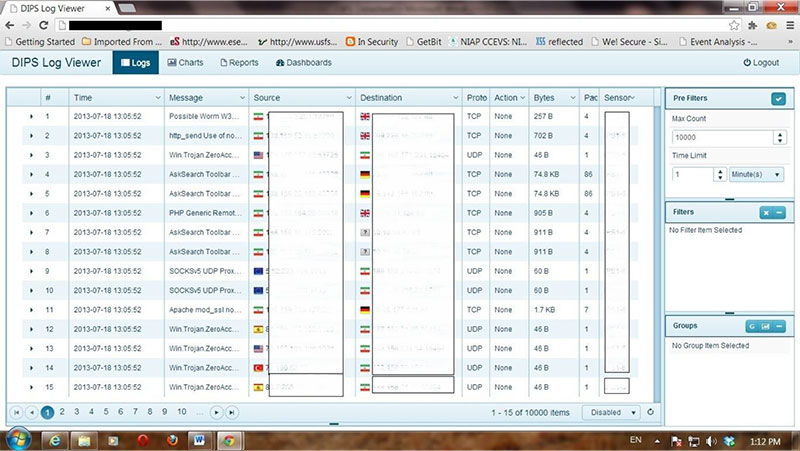Open the Charts tab
Screen dimensions: 800x451
coord(185,63)
